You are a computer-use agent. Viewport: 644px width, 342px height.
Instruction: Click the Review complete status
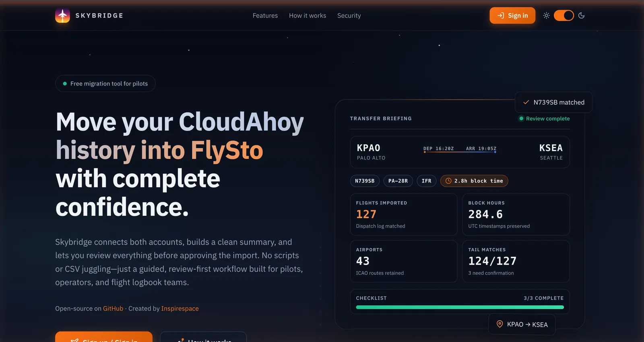[x=544, y=118]
